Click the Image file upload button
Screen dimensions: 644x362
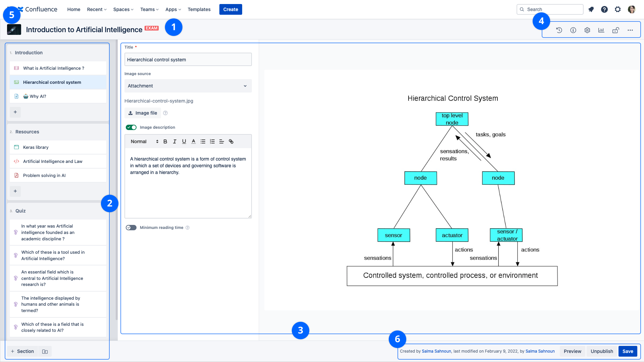(143, 113)
